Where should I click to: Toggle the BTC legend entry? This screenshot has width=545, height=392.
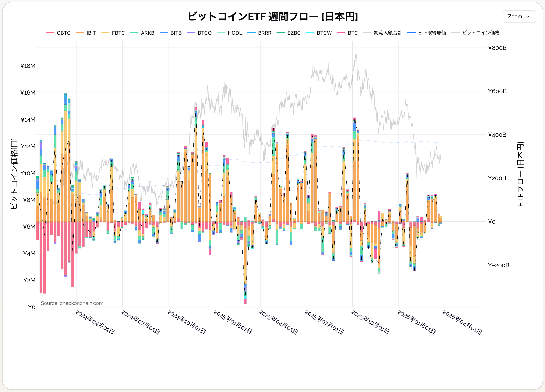click(353, 33)
